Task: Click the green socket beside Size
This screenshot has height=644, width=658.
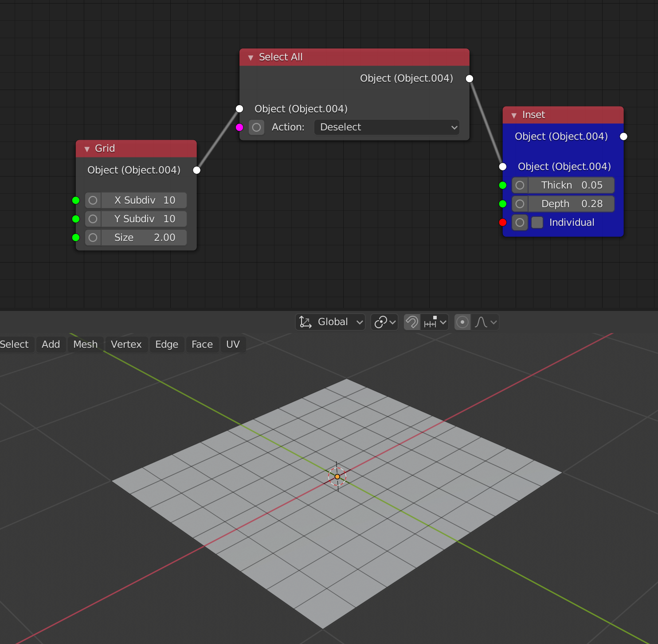Action: [76, 238]
